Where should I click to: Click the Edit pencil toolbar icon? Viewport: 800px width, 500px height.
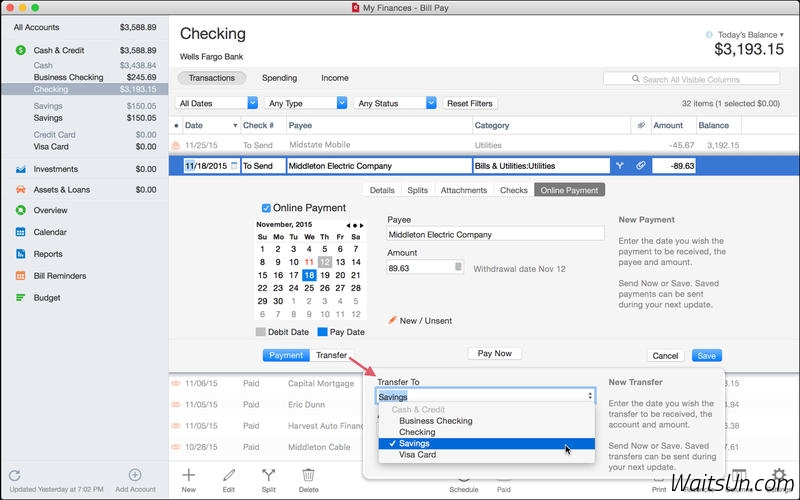pyautogui.click(x=229, y=475)
